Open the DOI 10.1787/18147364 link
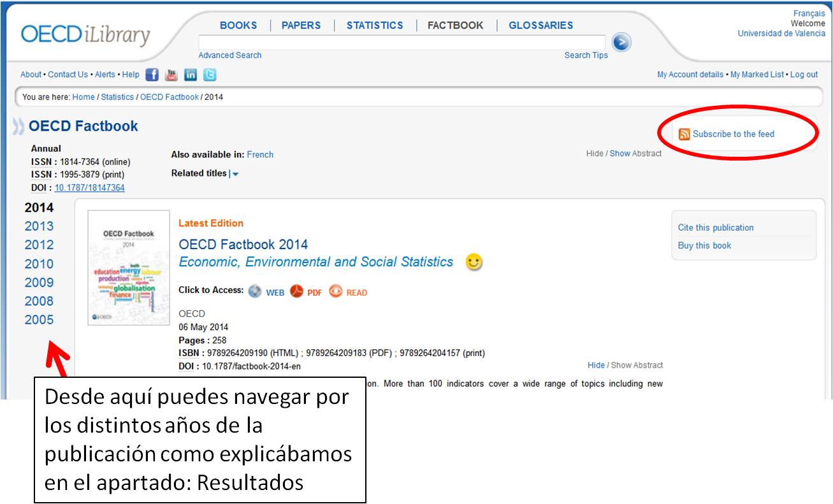Image resolution: width=833 pixels, height=504 pixels. (x=90, y=188)
